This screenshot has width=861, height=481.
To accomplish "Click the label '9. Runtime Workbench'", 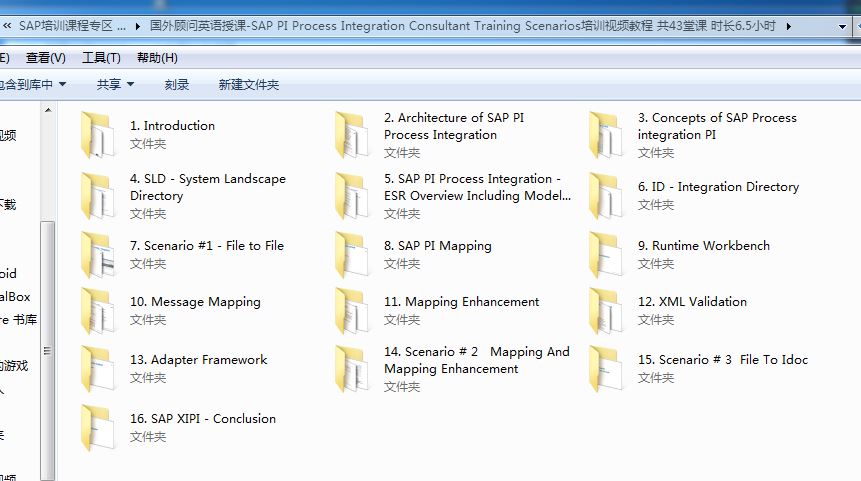I will 703,245.
